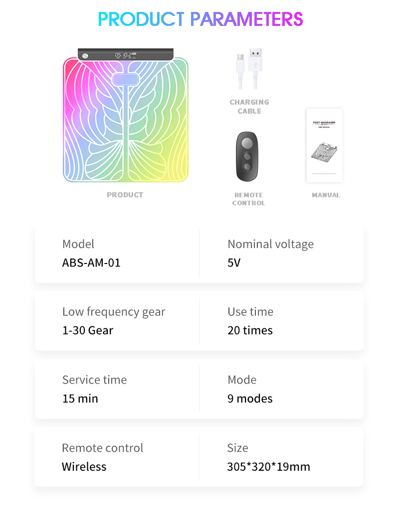Click the PRODUCT caption under the mat

(x=125, y=195)
